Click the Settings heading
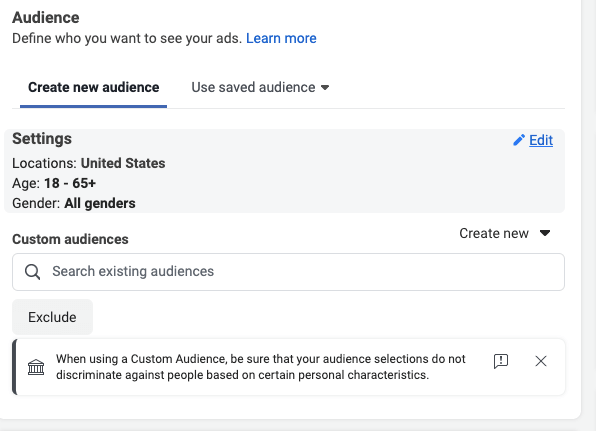Image resolution: width=596 pixels, height=431 pixels. (x=42, y=139)
